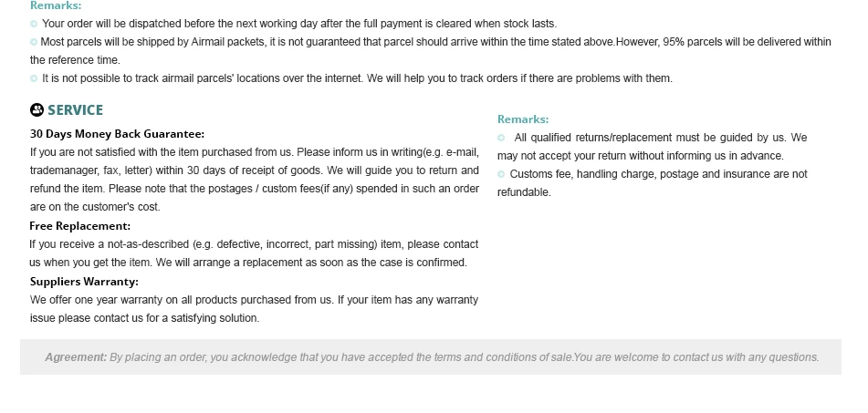Click the bullet icon before 'It is not possible to track'

pyautogui.click(x=34, y=78)
